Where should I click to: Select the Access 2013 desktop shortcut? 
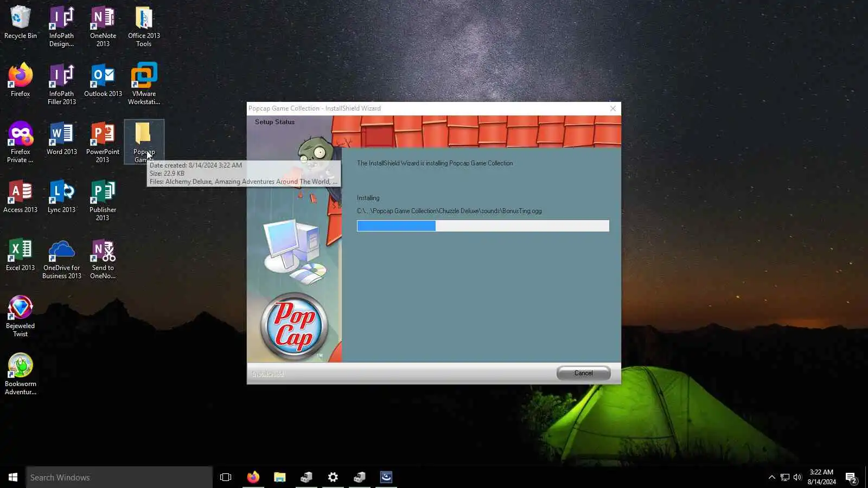tap(21, 196)
